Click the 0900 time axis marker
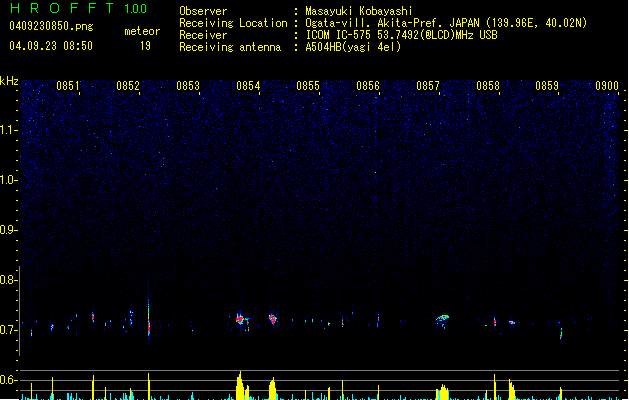This screenshot has width=629, height=400. point(607,86)
